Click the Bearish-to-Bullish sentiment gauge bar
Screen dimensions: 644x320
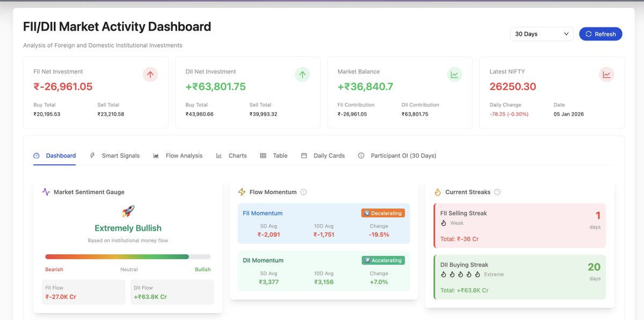coord(128,257)
